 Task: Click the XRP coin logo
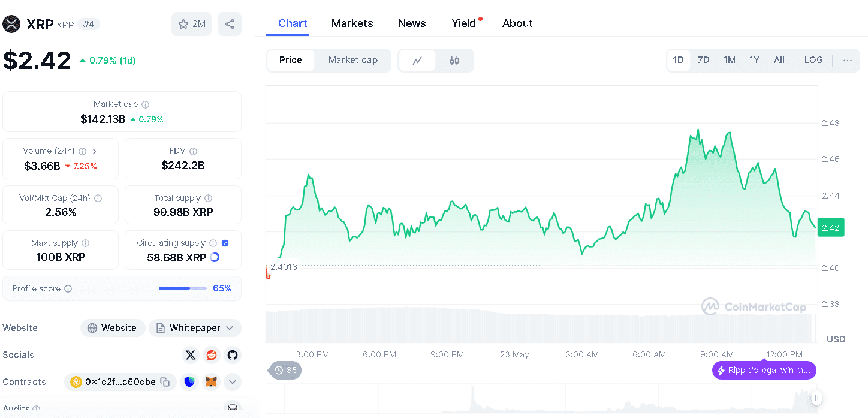pos(12,24)
